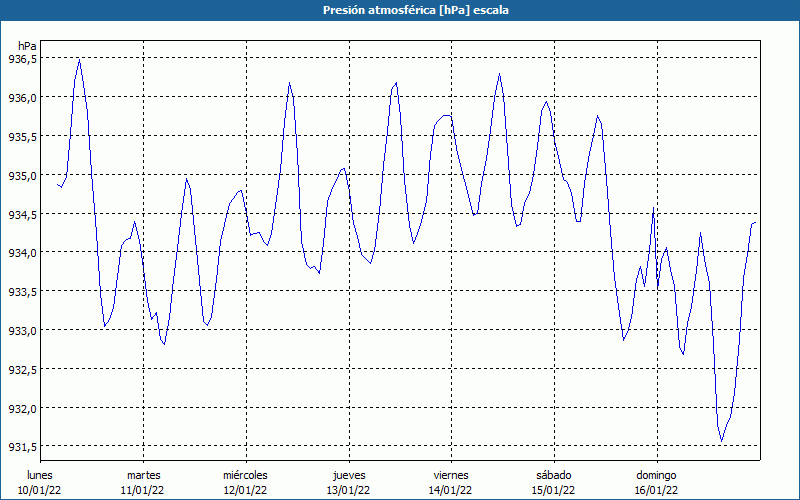
Task: Click the date 16/01/22
Action: (x=656, y=490)
